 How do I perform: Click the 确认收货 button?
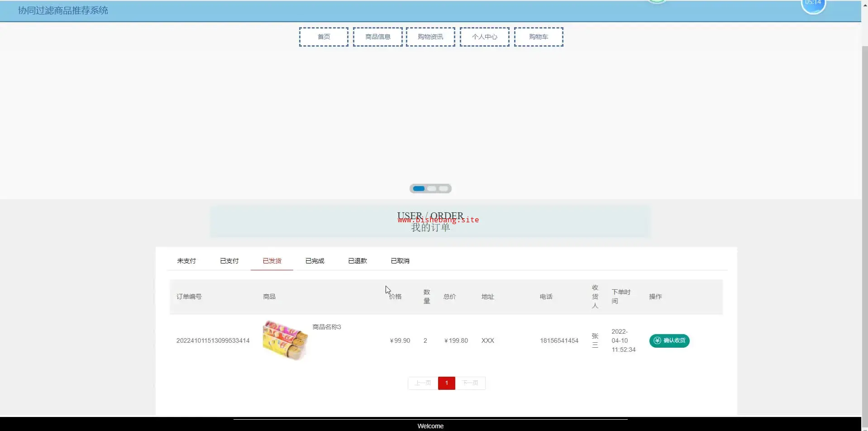tap(669, 340)
